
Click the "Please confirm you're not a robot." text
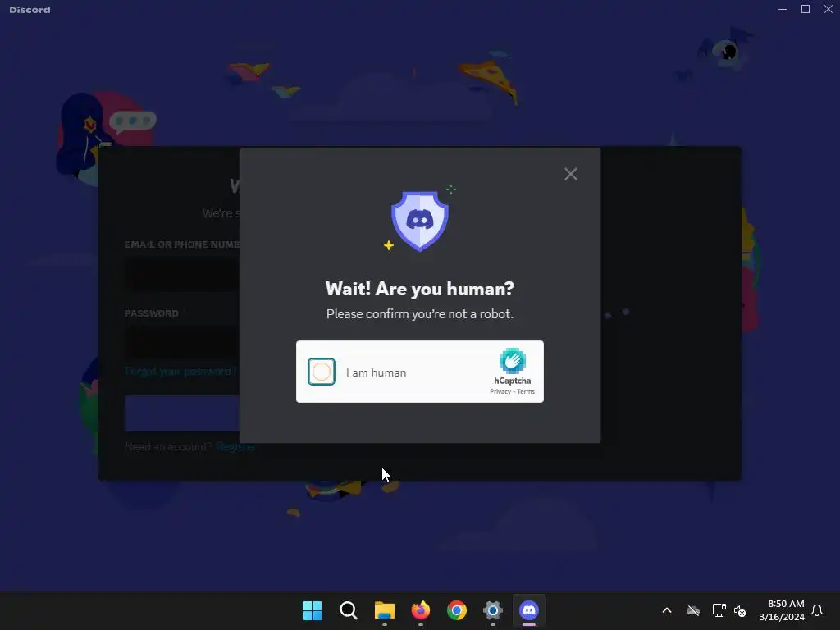click(419, 314)
